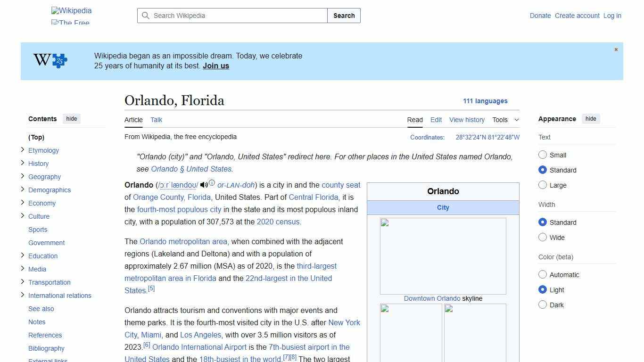The height and width of the screenshot is (362, 644).
Task: Click the search magnifying glass icon
Action: [x=146, y=16]
